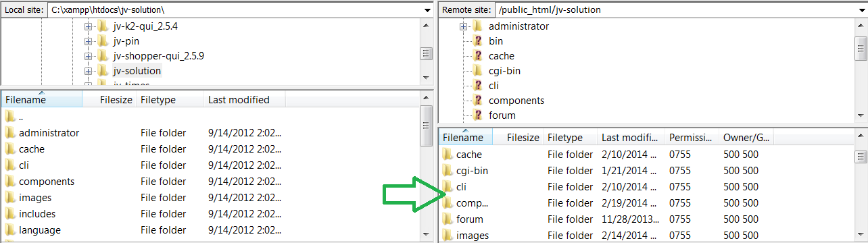
Task: Sort remote files by Last modified column
Action: pos(631,138)
